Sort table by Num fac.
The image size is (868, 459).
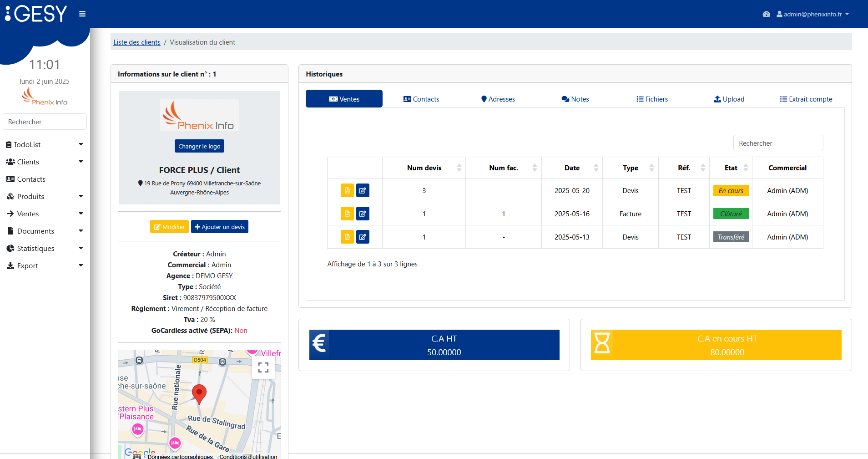point(504,168)
